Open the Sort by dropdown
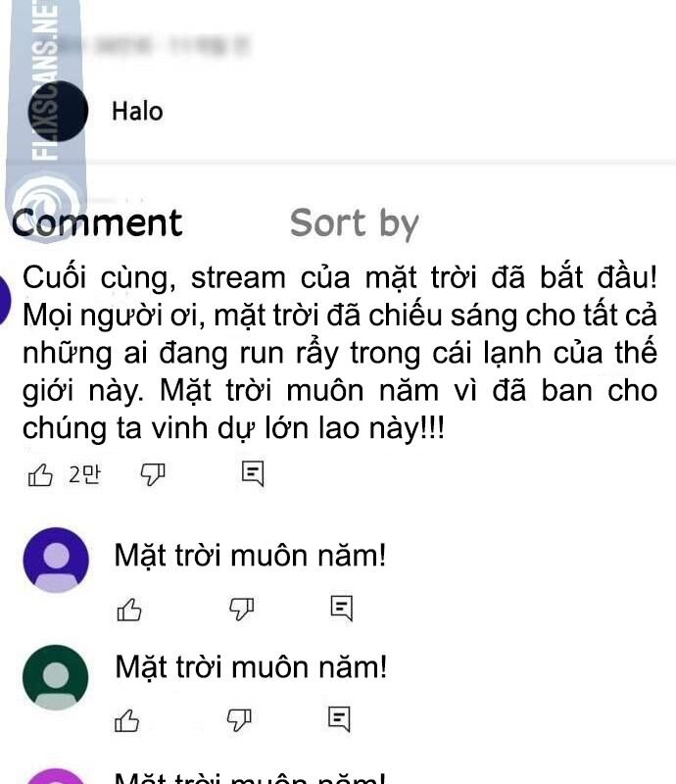Screen dimensions: 676x784 [354, 223]
